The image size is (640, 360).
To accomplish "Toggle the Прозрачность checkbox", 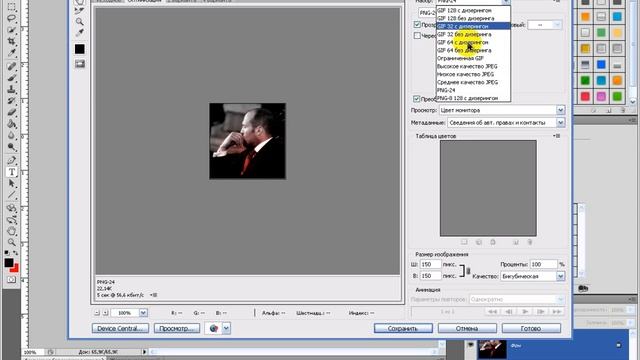I will 417,24.
